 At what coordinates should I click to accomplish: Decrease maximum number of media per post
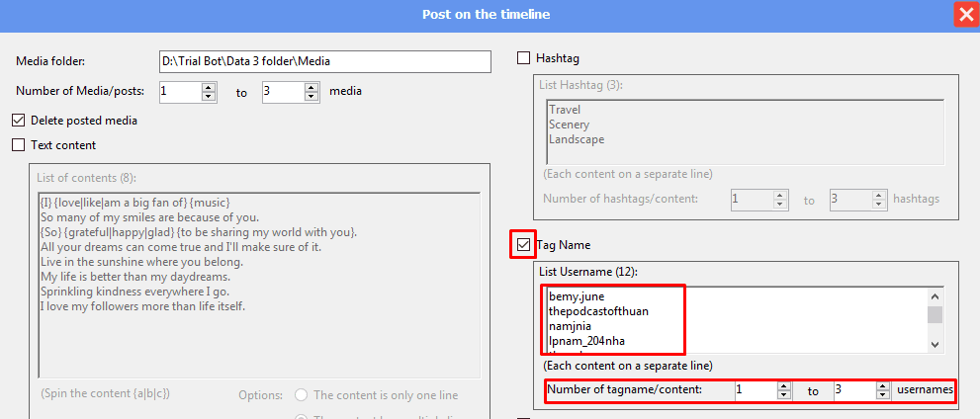click(x=312, y=97)
